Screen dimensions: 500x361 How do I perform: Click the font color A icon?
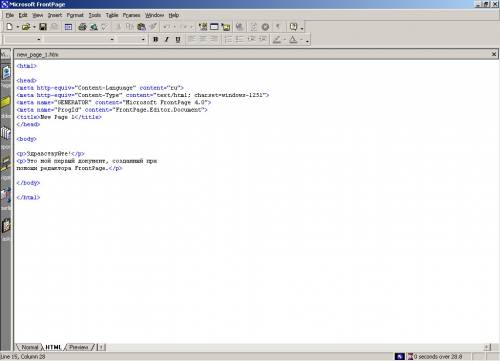coord(293,39)
